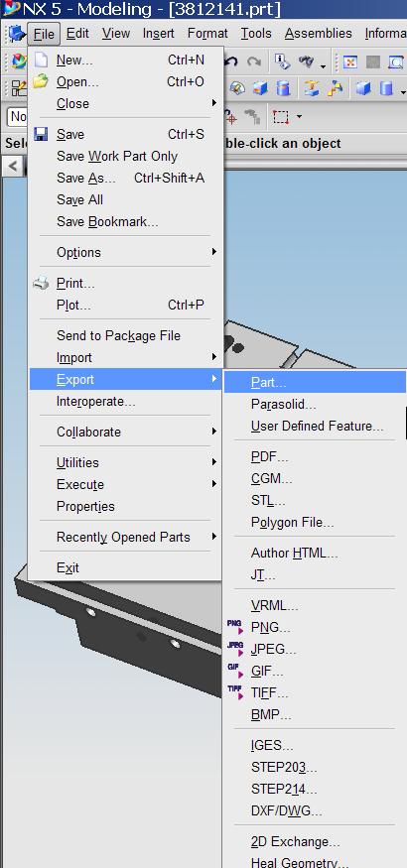Click the blue block primitive icon

363,88
